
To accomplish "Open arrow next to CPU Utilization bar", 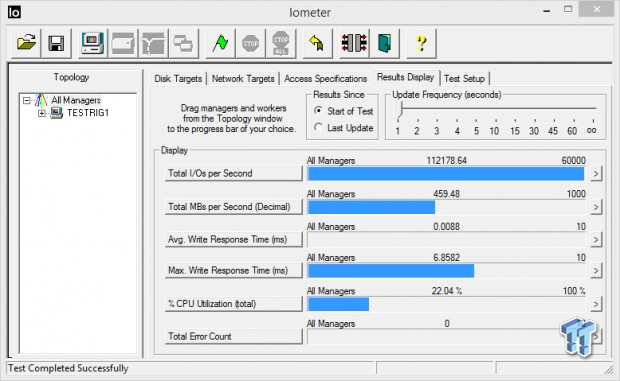I will (596, 304).
